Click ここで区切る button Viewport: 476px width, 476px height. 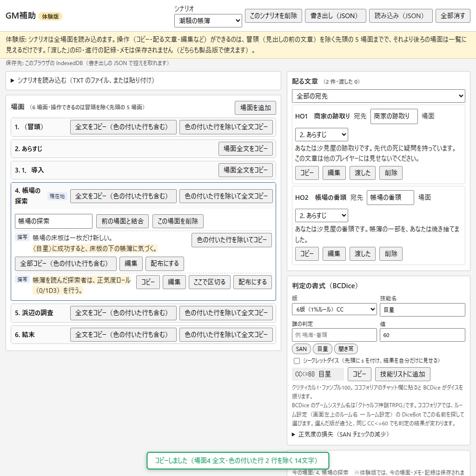(x=210, y=282)
